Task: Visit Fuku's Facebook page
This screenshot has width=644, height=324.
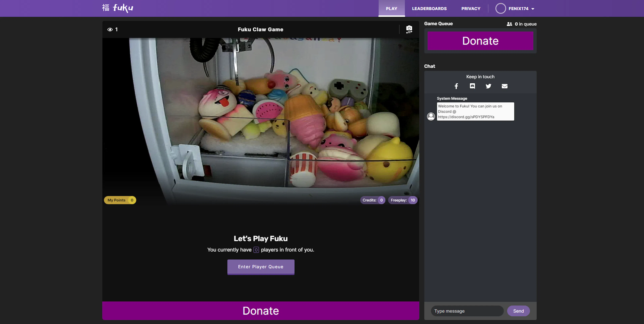Action: click(456, 86)
